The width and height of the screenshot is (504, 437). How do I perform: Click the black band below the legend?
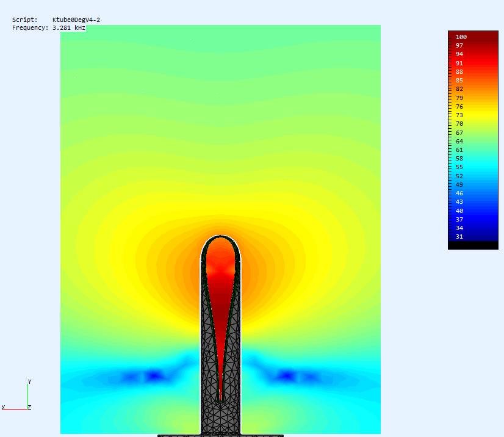473,245
